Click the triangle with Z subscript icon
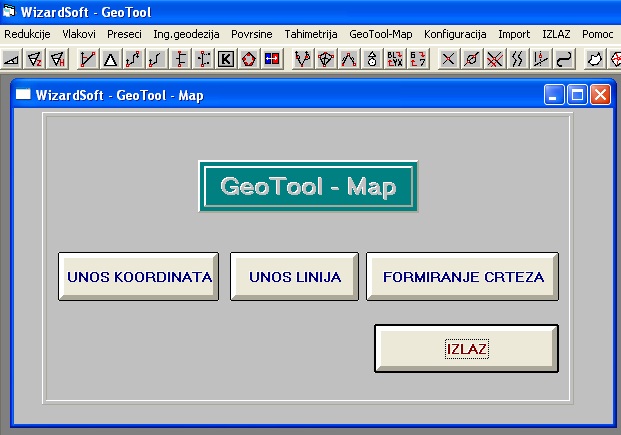This screenshot has height=435, width=621. [x=35, y=60]
